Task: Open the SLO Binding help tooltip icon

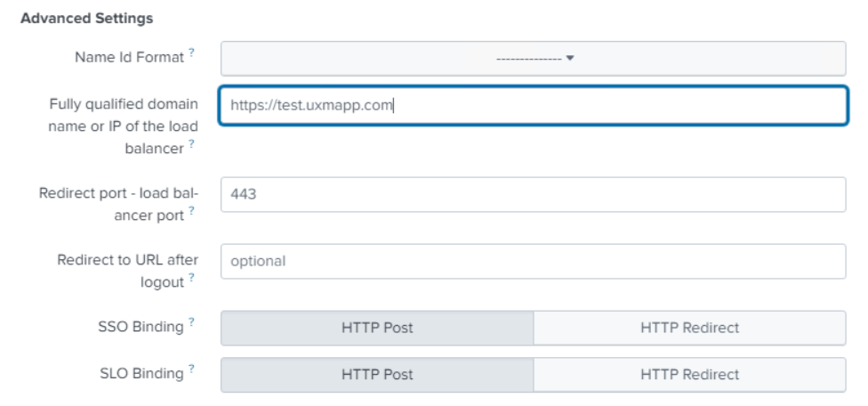Action: point(191,370)
